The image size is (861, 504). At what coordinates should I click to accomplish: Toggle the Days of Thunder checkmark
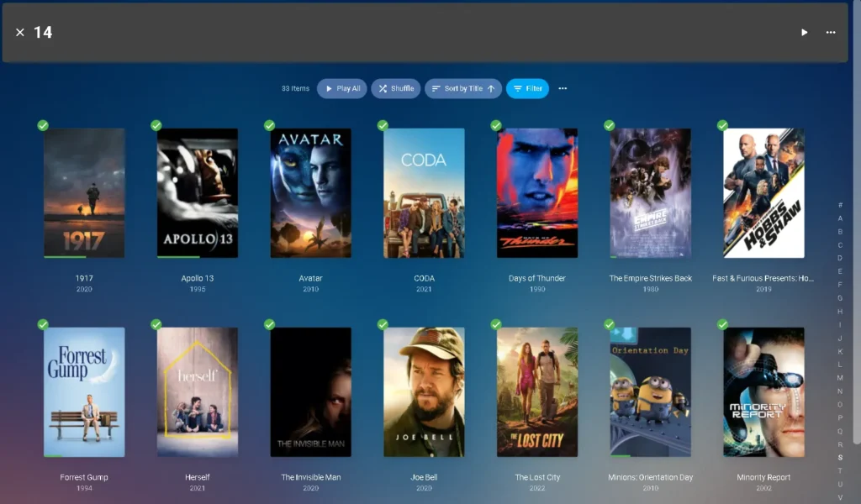pos(496,126)
